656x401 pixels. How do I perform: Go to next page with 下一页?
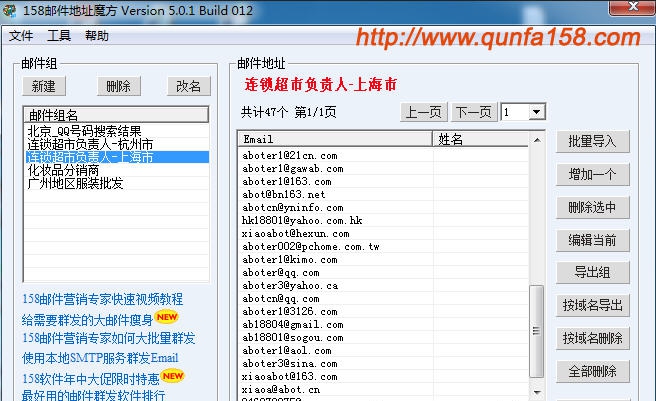click(474, 112)
